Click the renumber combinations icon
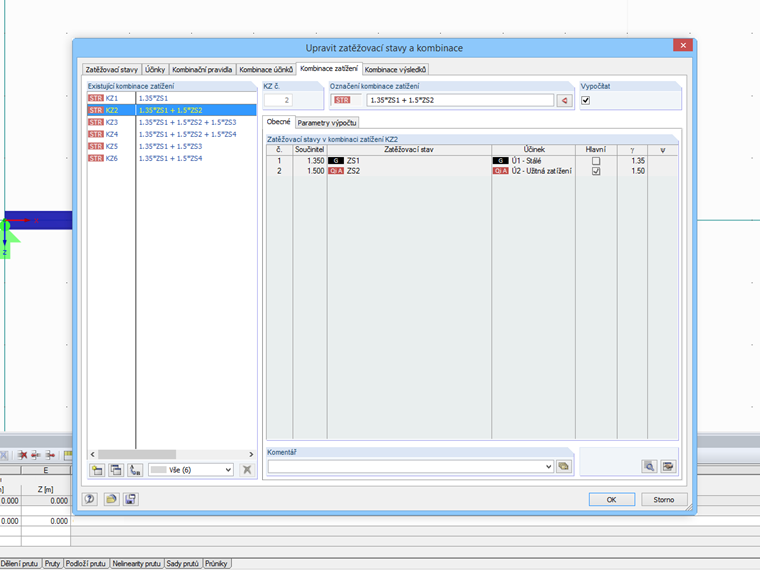This screenshot has width=760, height=570. tap(135, 470)
